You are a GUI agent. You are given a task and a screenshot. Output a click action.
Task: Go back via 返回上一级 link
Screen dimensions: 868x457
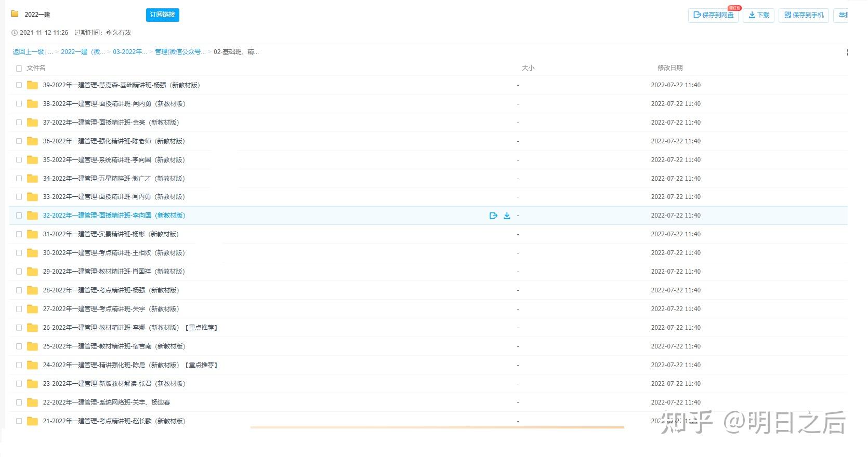pos(28,52)
